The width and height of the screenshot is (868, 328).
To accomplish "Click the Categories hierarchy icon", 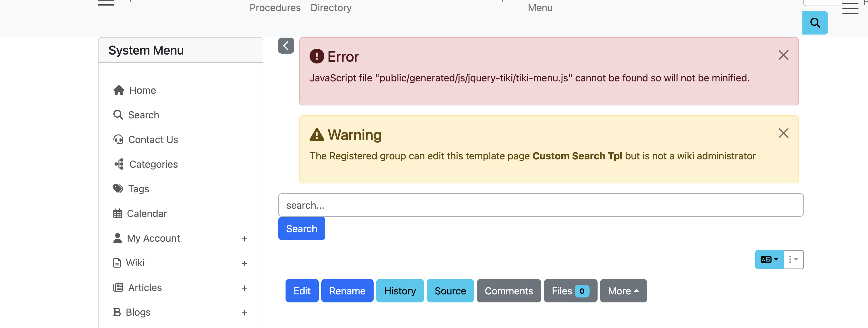I will click(119, 164).
